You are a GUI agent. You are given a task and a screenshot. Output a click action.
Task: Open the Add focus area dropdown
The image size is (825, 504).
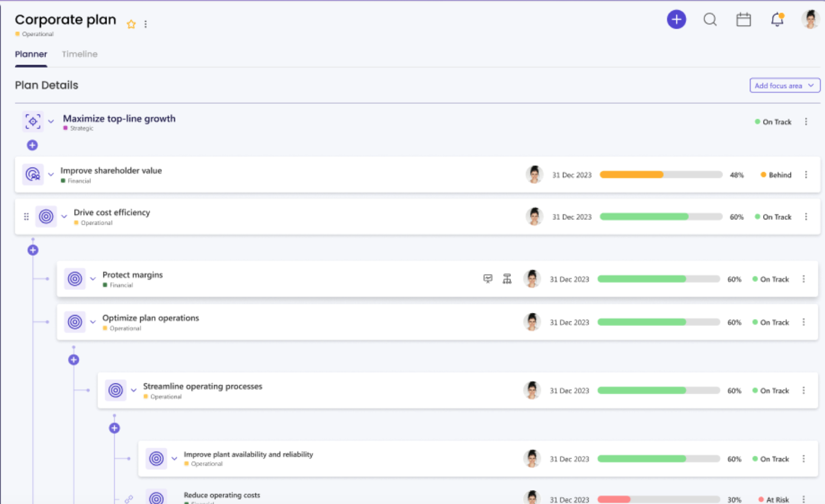click(785, 85)
